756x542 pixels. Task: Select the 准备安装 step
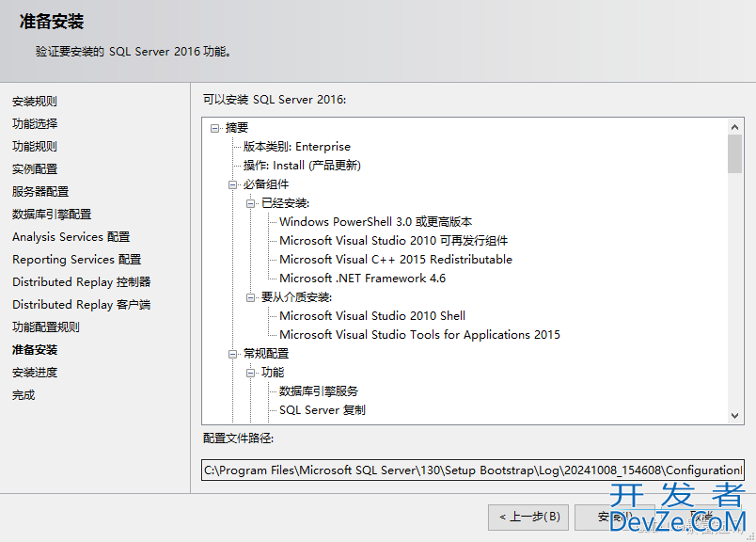(35, 350)
